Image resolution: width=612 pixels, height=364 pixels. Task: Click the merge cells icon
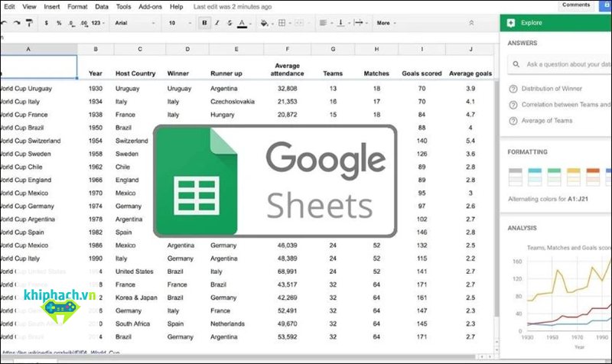(x=299, y=23)
